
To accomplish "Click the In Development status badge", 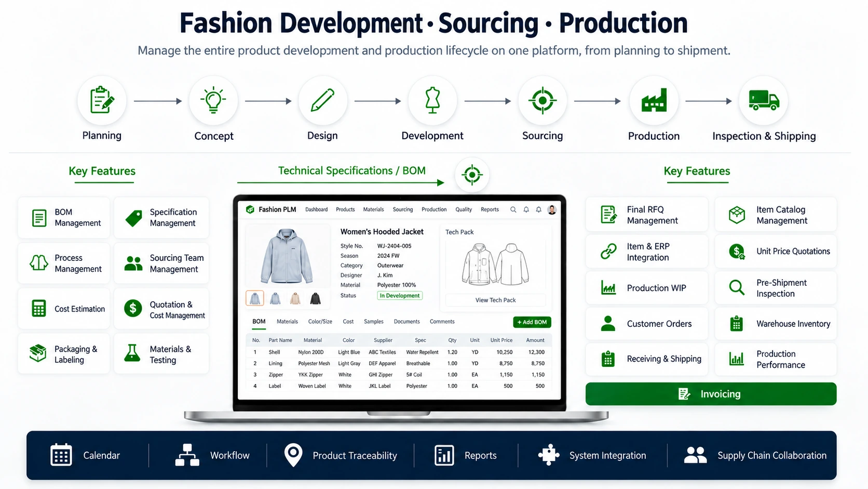I will pos(400,296).
